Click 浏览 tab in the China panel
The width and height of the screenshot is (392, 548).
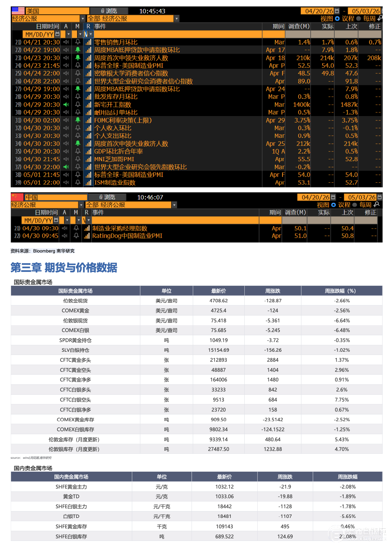coord(107,197)
